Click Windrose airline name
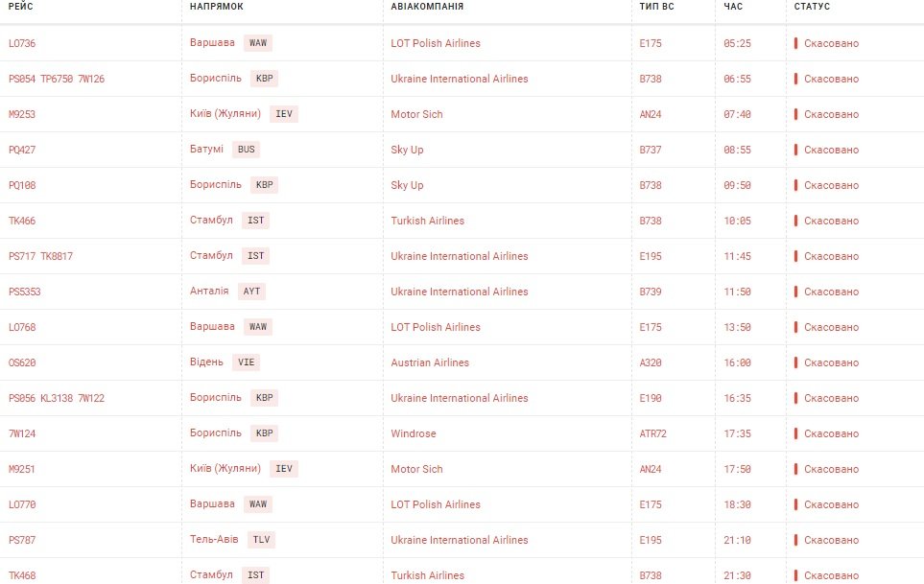This screenshot has width=924, height=584. pos(414,433)
